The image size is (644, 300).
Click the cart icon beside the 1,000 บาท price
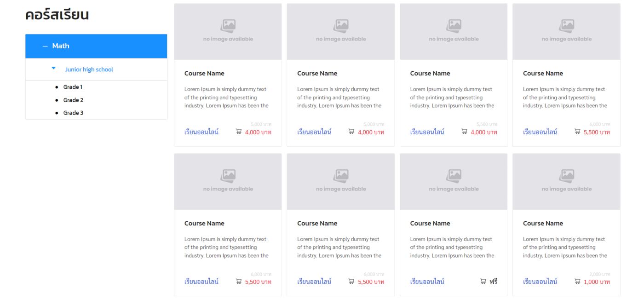pos(577,281)
